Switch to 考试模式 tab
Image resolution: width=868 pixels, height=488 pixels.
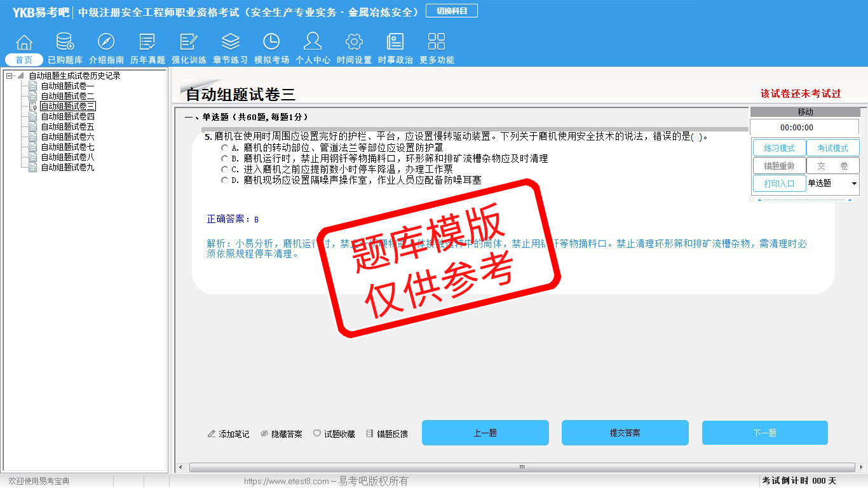click(832, 148)
